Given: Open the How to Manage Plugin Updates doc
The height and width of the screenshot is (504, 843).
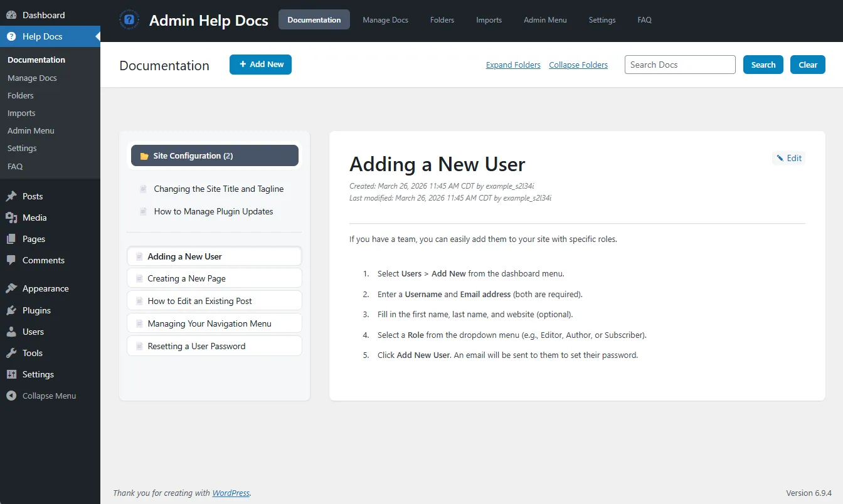Looking at the screenshot, I should pyautogui.click(x=213, y=211).
